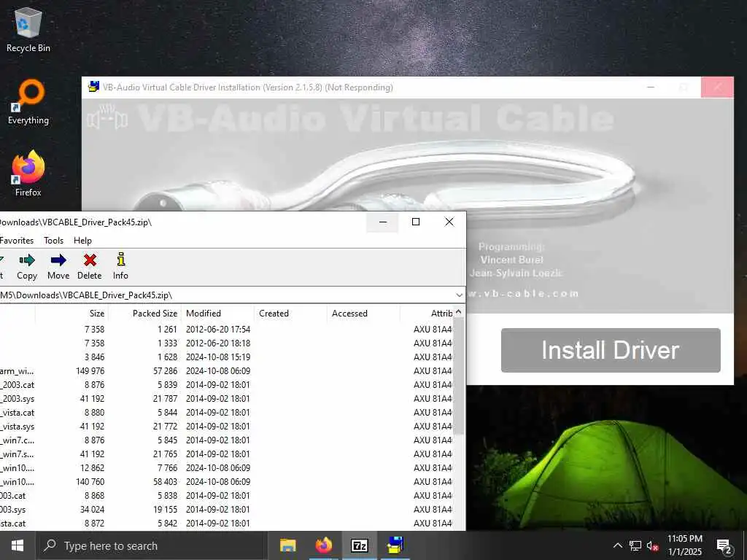The height and width of the screenshot is (560, 747).
Task: Sort by the Size column header
Action: [x=72, y=314]
